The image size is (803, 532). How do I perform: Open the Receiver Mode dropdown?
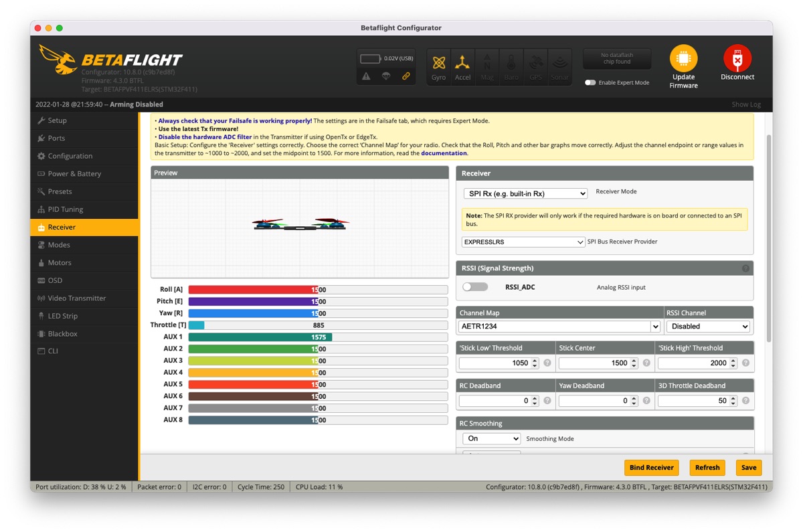[x=525, y=193]
